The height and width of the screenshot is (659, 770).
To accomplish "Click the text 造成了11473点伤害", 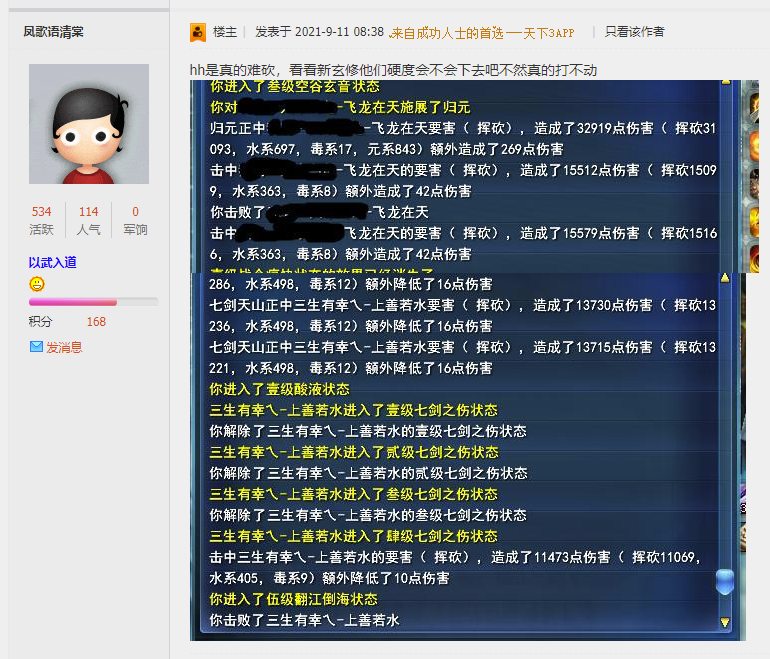I will pos(550,557).
